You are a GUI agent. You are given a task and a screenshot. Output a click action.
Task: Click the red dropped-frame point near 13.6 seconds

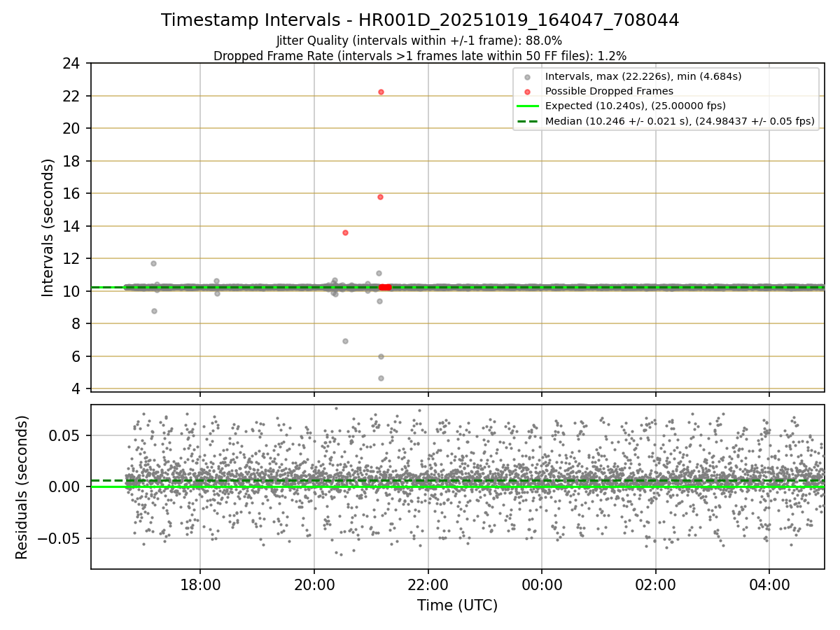[345, 232]
